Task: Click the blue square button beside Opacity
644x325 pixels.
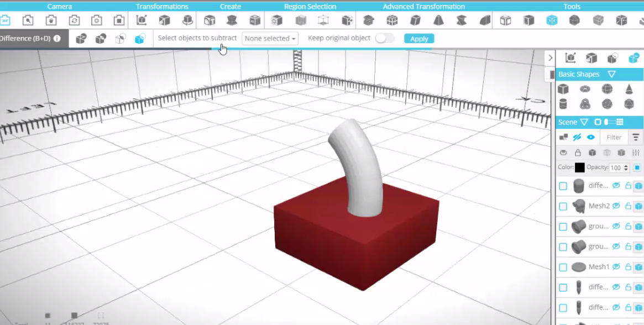Action: click(x=637, y=167)
